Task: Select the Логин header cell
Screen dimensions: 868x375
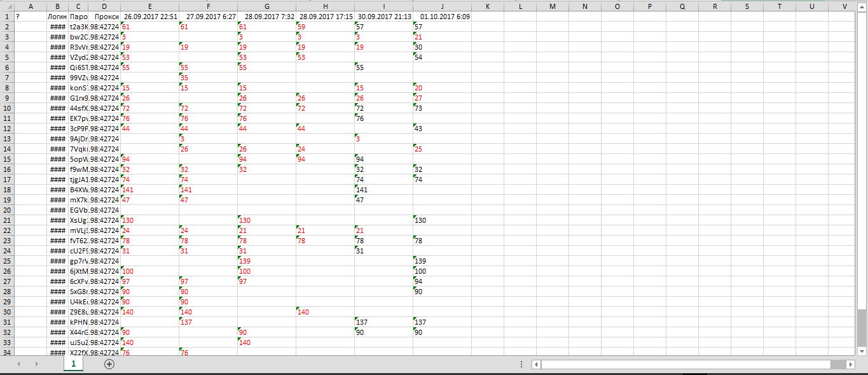Action: tap(57, 17)
